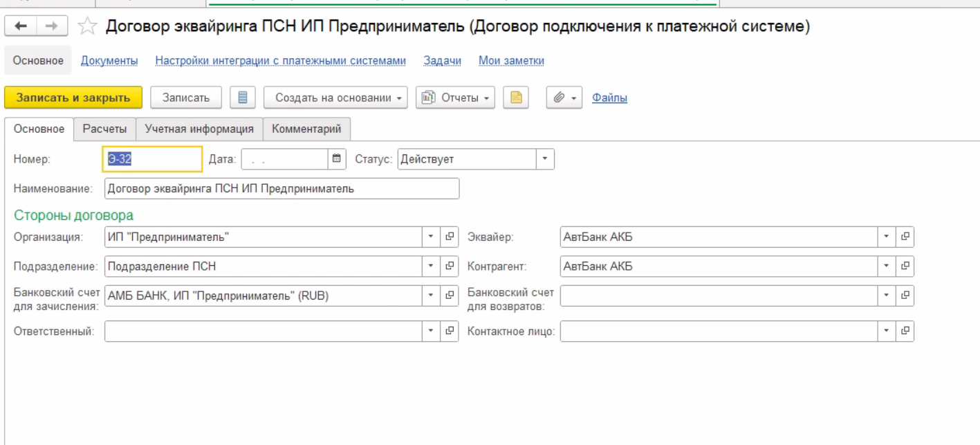Switch to the Расчеты tab
The image size is (980, 445).
click(x=104, y=129)
